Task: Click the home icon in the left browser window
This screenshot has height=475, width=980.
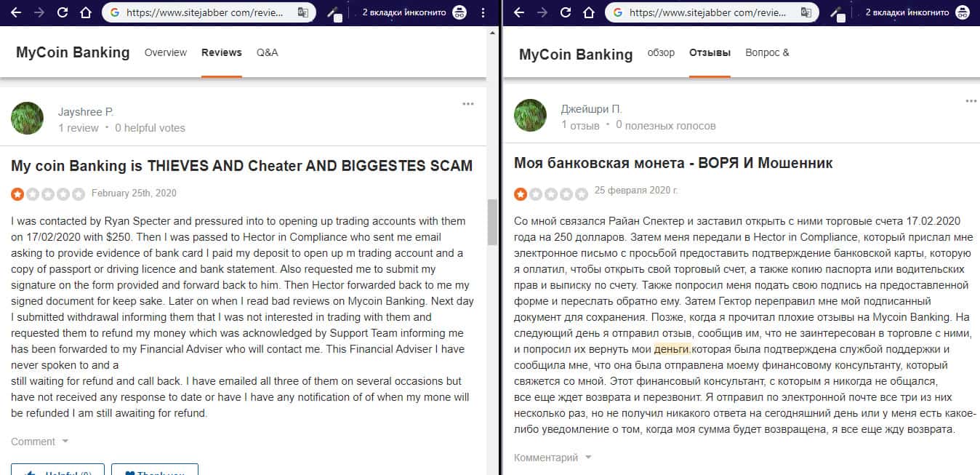Action: 86,12
